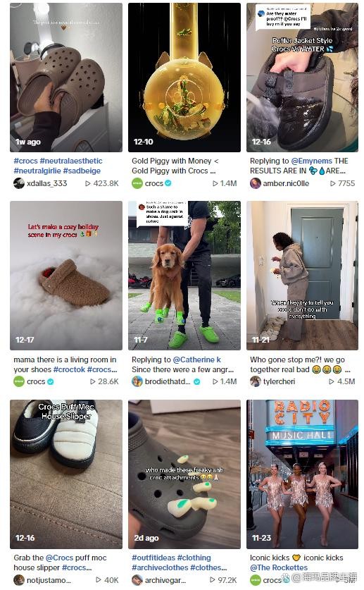This screenshot has width=364, height=590.
Task: Open the @Emynems mention link
Action: tap(311, 161)
